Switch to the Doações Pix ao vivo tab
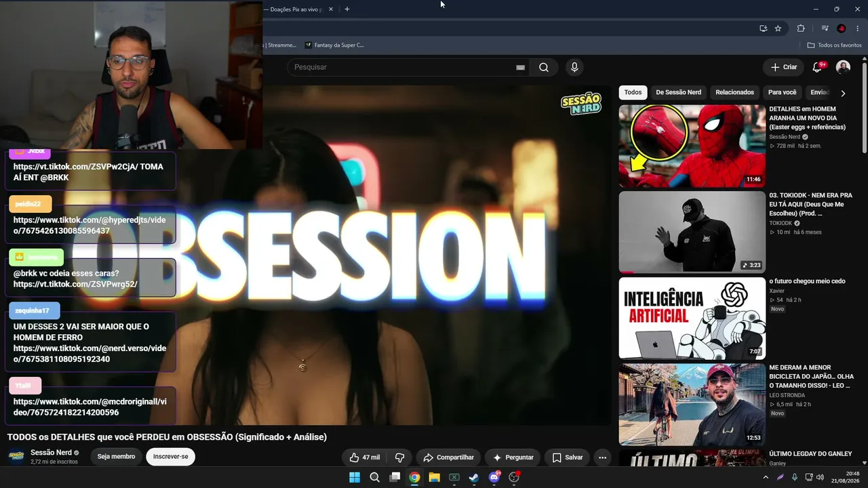 [x=296, y=9]
